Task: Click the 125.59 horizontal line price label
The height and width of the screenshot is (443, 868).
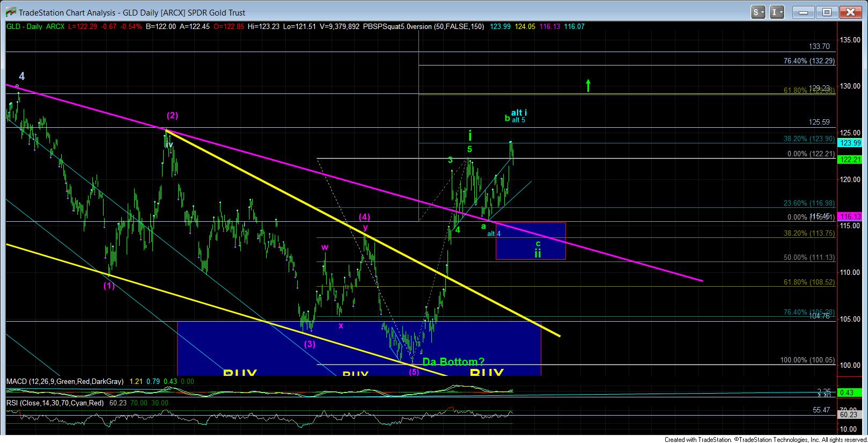Action: pyautogui.click(x=819, y=122)
